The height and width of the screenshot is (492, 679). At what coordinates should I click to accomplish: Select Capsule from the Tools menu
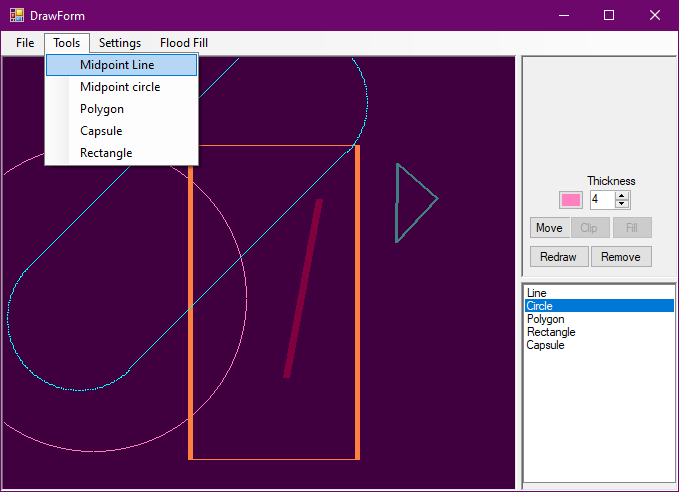(x=101, y=131)
